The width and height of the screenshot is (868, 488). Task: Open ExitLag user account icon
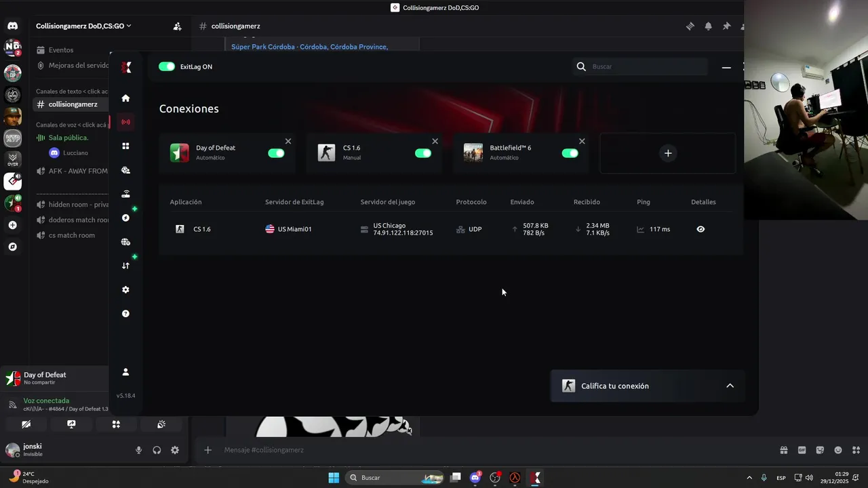(125, 372)
